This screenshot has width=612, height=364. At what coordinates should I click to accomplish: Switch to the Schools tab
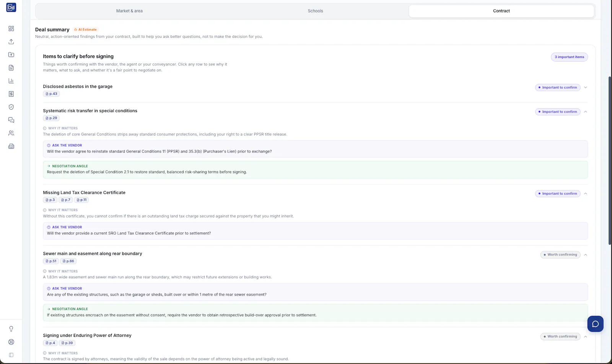(x=315, y=11)
